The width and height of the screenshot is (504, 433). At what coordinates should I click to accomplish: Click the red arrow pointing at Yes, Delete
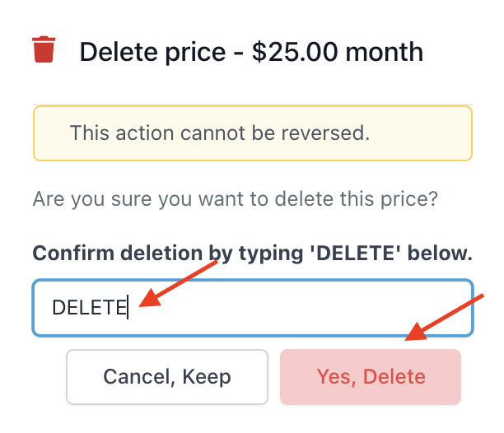click(449, 316)
